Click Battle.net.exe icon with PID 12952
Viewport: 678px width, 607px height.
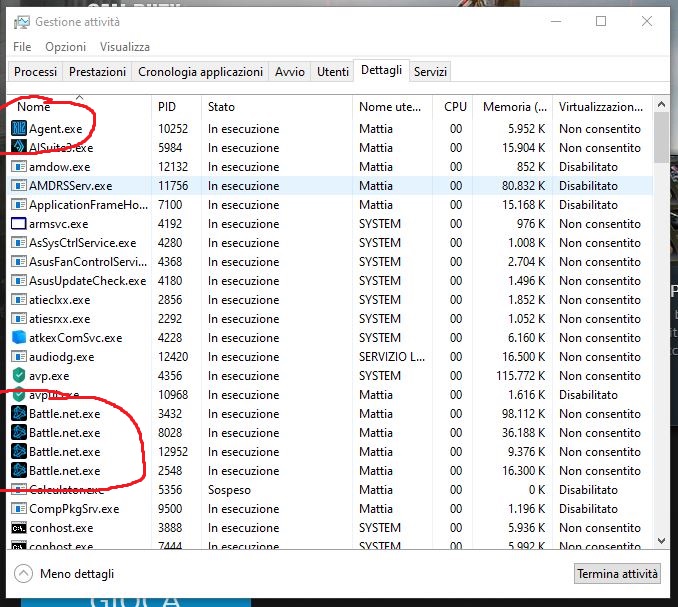(19, 452)
